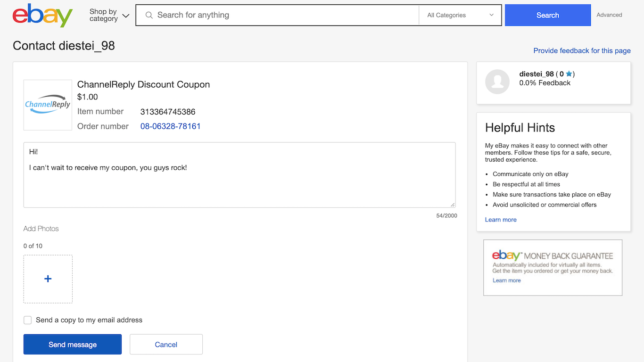Open Learn more in Money Back Guarantee
The height and width of the screenshot is (362, 644).
click(x=507, y=280)
